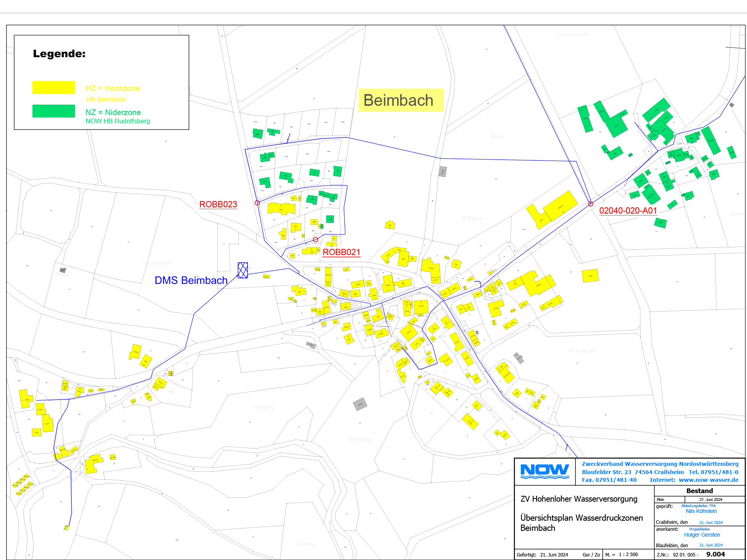Click the www.now-wasser.de internet address

tap(708, 480)
